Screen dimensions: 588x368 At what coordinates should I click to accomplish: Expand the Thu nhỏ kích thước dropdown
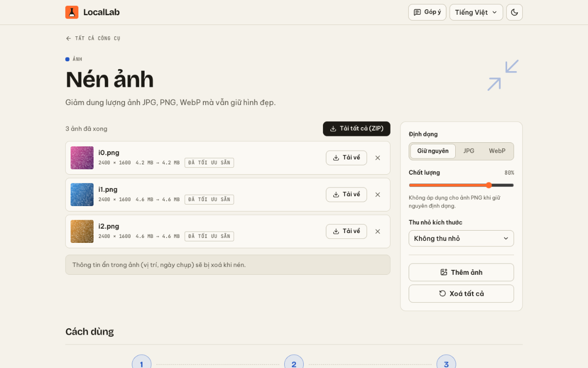pyautogui.click(x=462, y=238)
